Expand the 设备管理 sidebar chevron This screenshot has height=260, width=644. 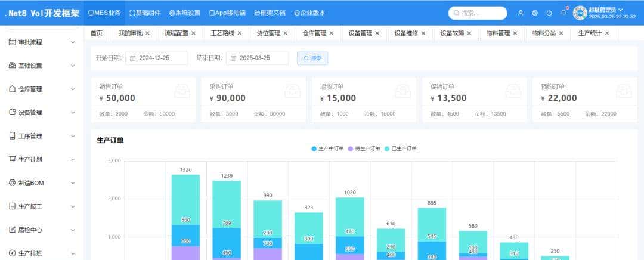click(x=73, y=112)
